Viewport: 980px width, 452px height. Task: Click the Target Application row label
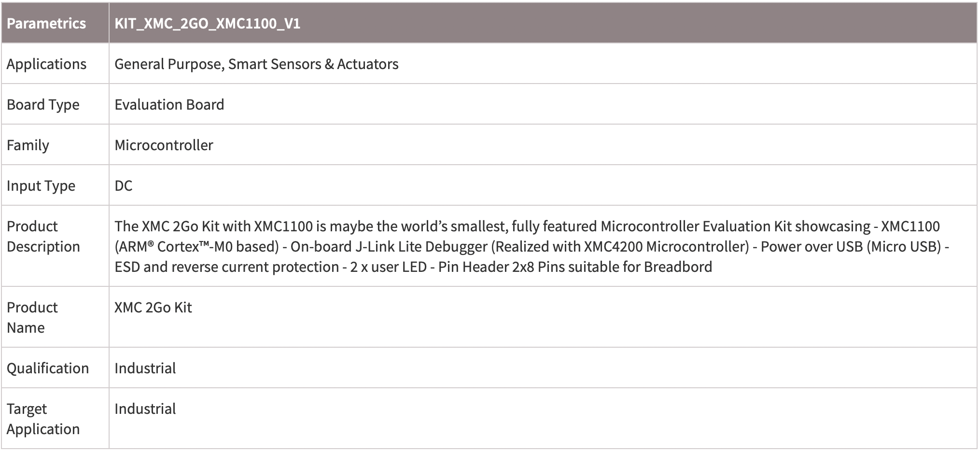[x=43, y=419]
